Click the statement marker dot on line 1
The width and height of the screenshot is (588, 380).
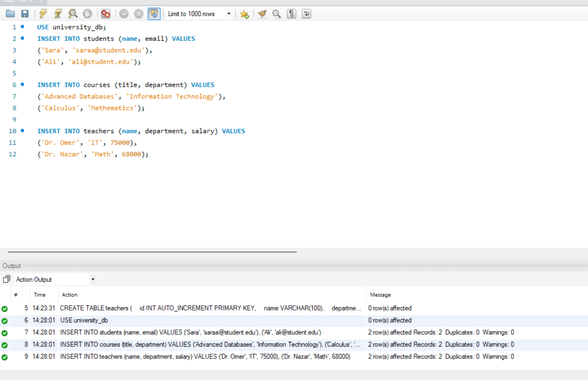(x=22, y=27)
